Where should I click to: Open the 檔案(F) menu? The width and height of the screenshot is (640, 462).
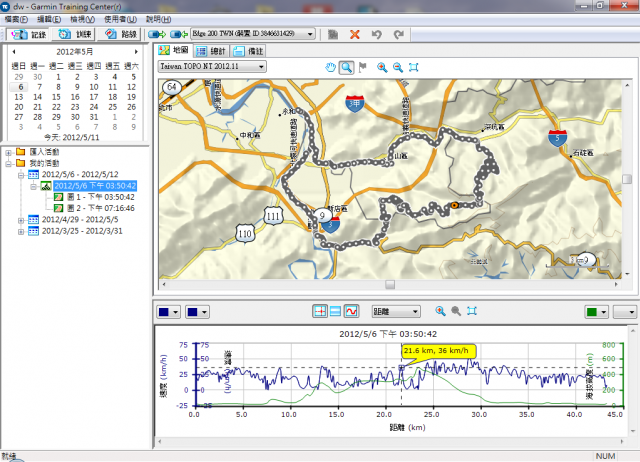pyautogui.click(x=16, y=19)
